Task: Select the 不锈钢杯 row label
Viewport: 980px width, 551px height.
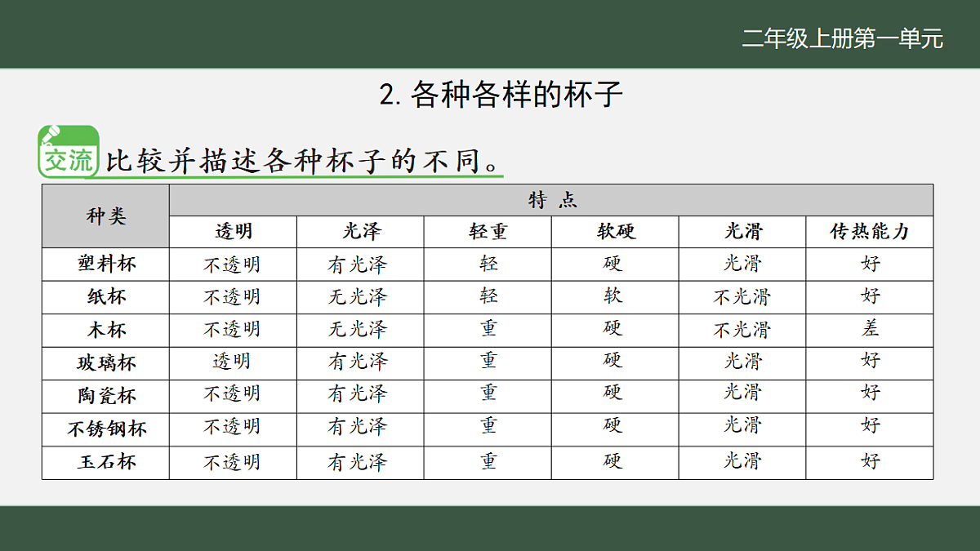Action: click(103, 428)
